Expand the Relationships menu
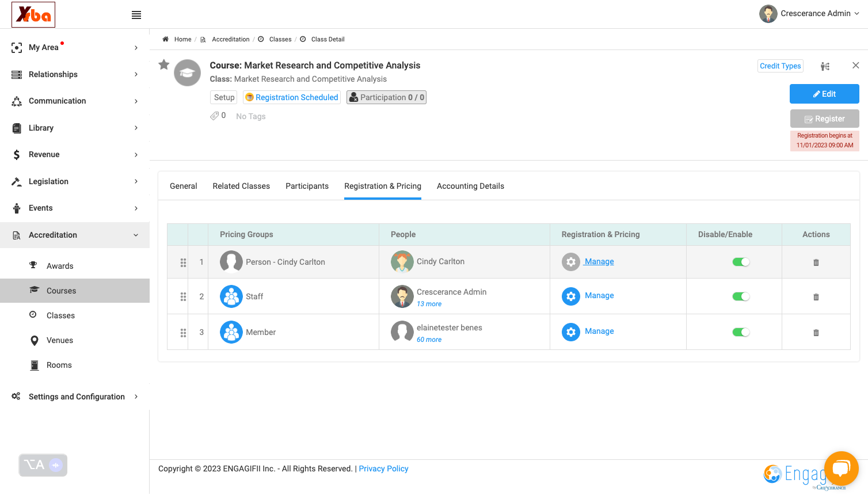This screenshot has width=868, height=495. pyautogui.click(x=75, y=74)
